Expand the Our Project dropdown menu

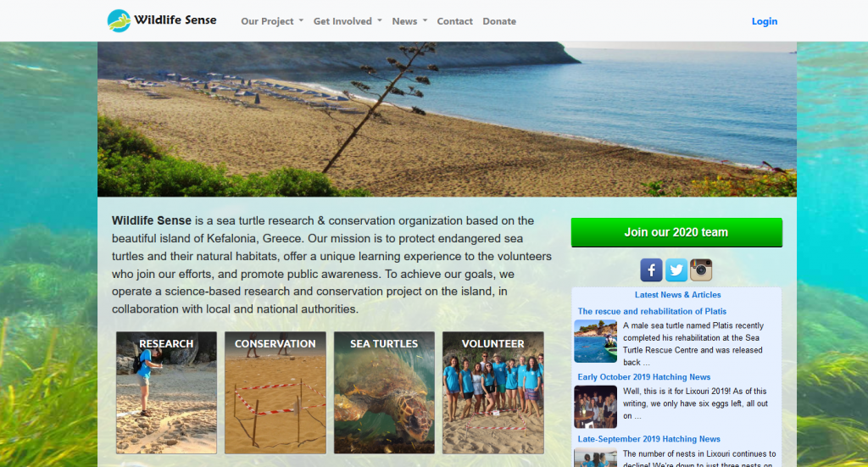(x=272, y=21)
